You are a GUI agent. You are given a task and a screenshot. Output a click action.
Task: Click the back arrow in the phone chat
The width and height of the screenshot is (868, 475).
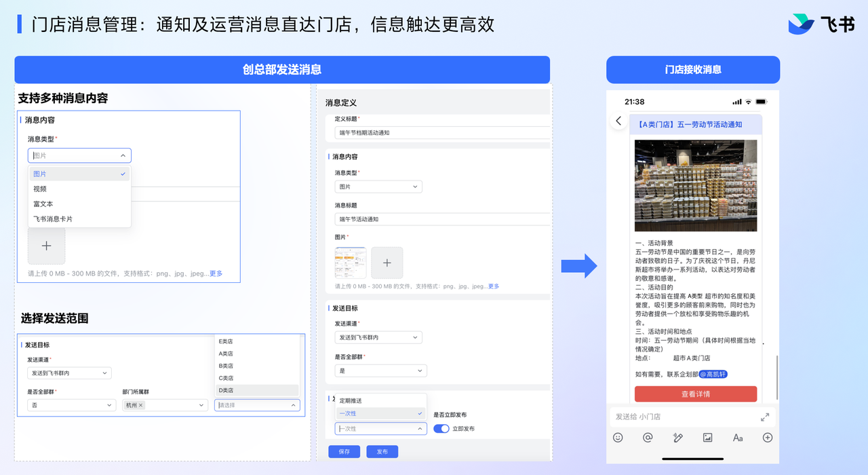[618, 121]
